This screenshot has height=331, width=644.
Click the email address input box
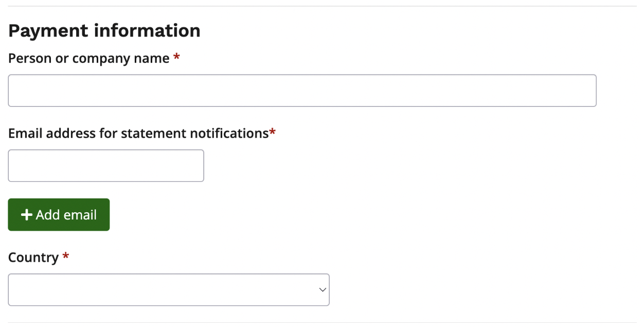pyautogui.click(x=106, y=165)
